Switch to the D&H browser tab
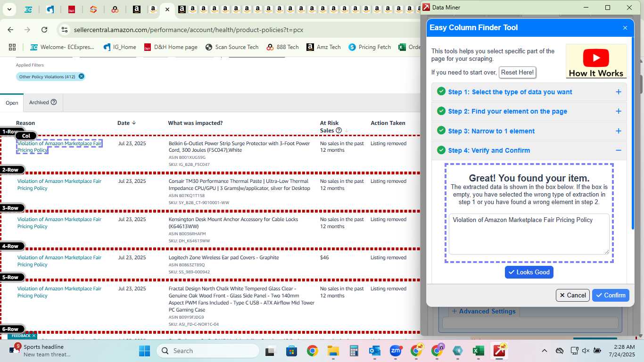Image resolution: width=644 pixels, height=362 pixels. coord(72,9)
